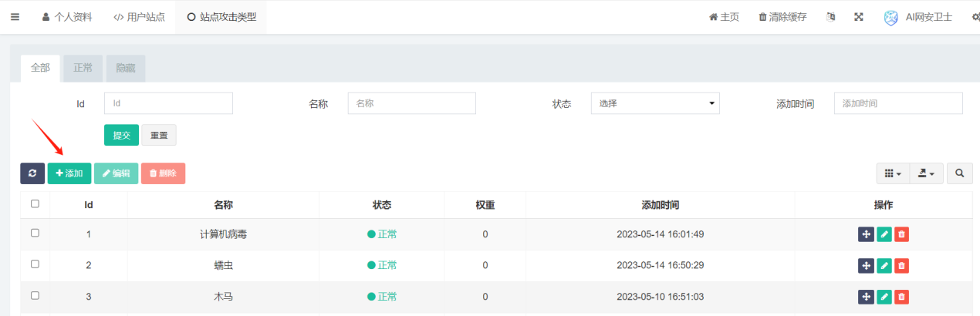This screenshot has height=316, width=980.
Task: Click the 提交 submit button
Action: (121, 135)
